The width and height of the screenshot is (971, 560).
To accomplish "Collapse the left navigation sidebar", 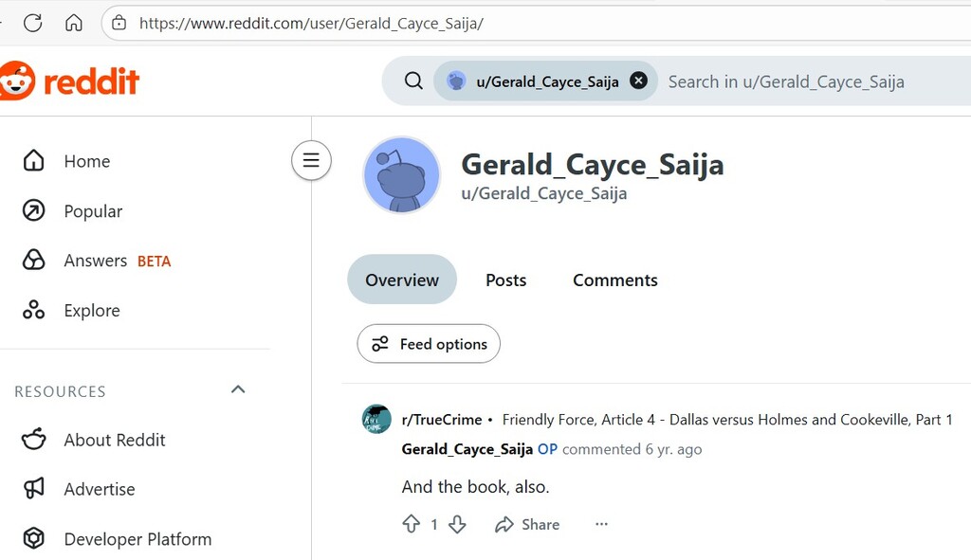I will point(311,160).
